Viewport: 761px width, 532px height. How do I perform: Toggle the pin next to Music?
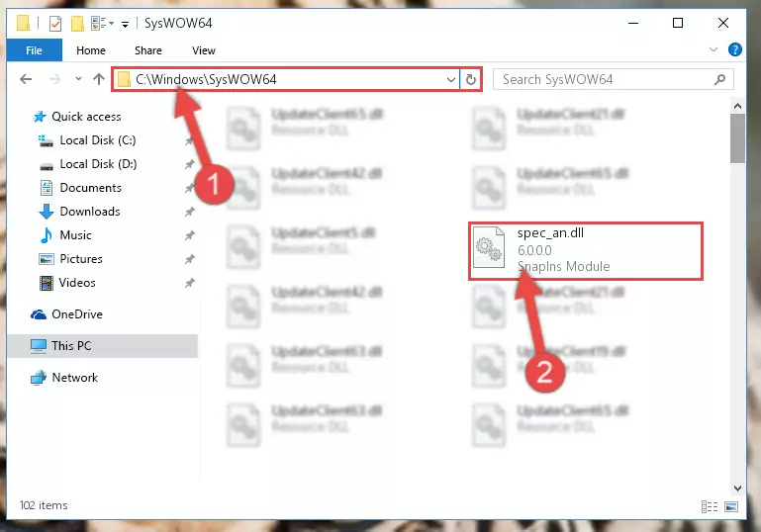coord(189,235)
